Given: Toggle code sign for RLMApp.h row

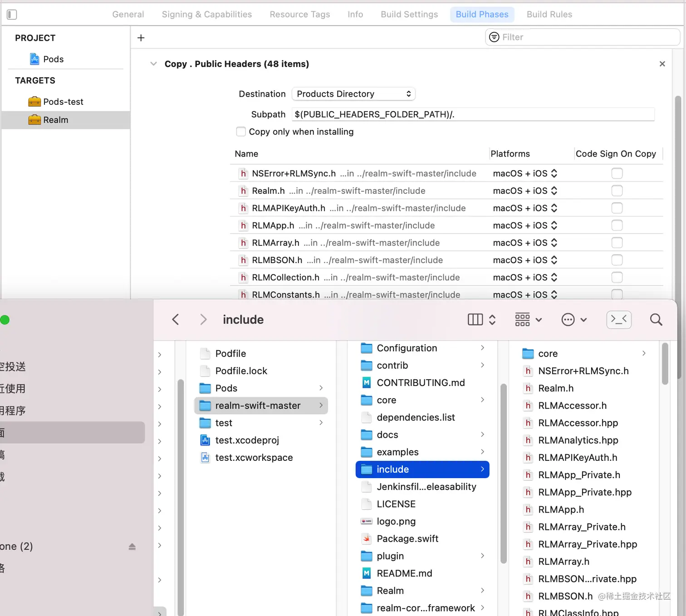Looking at the screenshot, I should (617, 225).
